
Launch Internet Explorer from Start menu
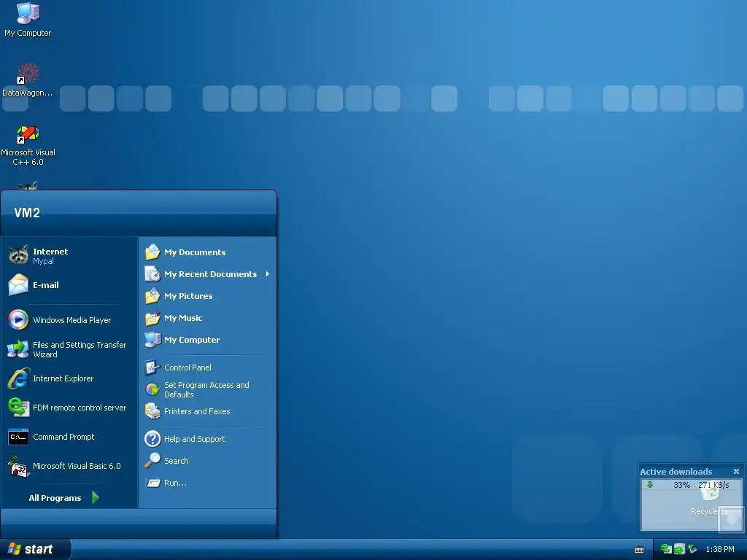[69, 378]
